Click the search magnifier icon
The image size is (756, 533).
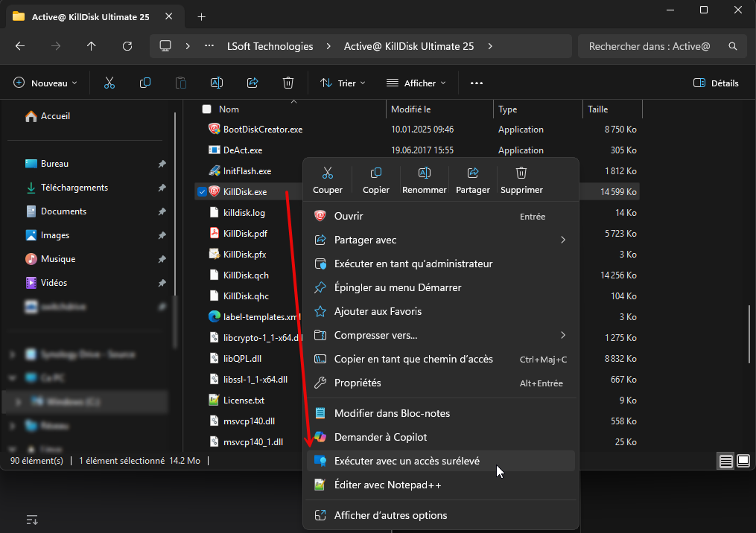click(x=732, y=46)
